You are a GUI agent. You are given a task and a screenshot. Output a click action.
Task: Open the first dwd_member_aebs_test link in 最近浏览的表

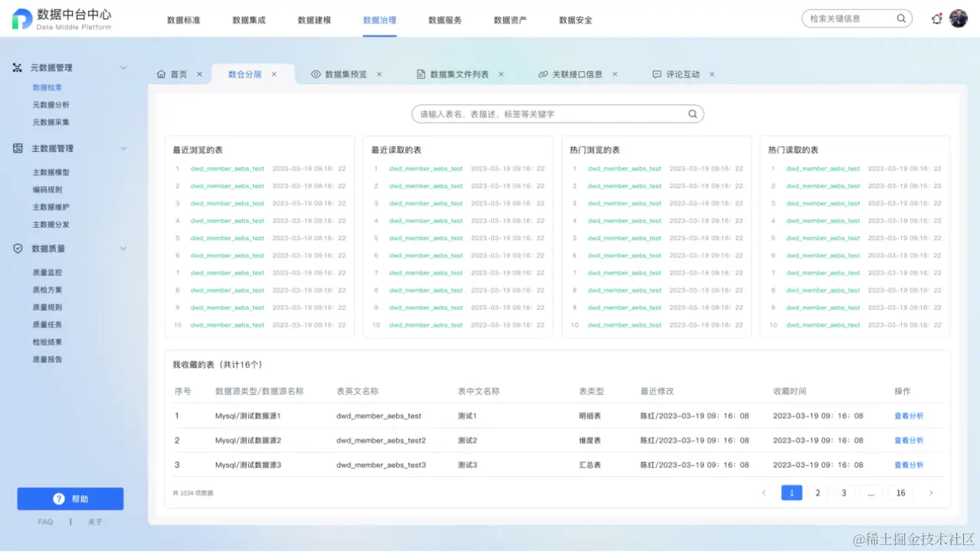pos(227,169)
